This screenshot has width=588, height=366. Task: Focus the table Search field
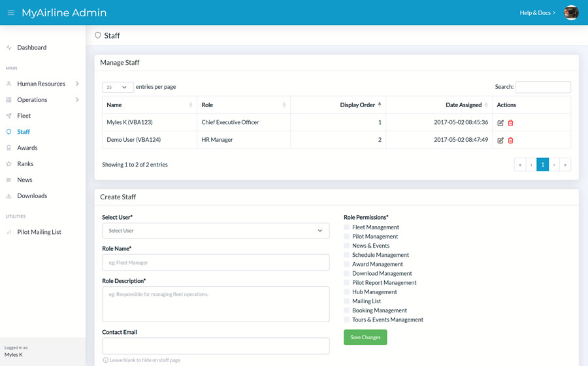click(543, 87)
